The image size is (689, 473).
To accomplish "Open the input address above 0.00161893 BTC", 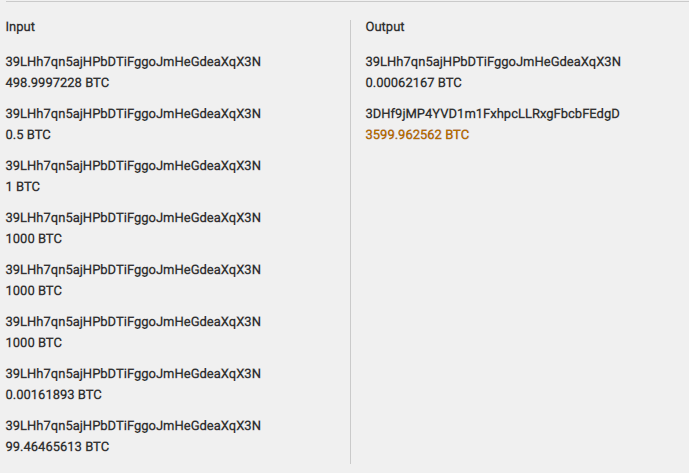I will (x=133, y=374).
